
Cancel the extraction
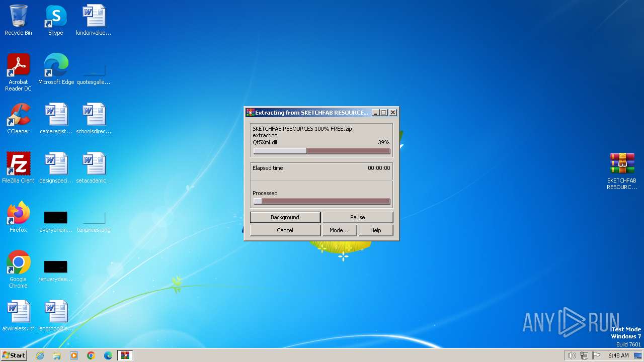point(285,230)
